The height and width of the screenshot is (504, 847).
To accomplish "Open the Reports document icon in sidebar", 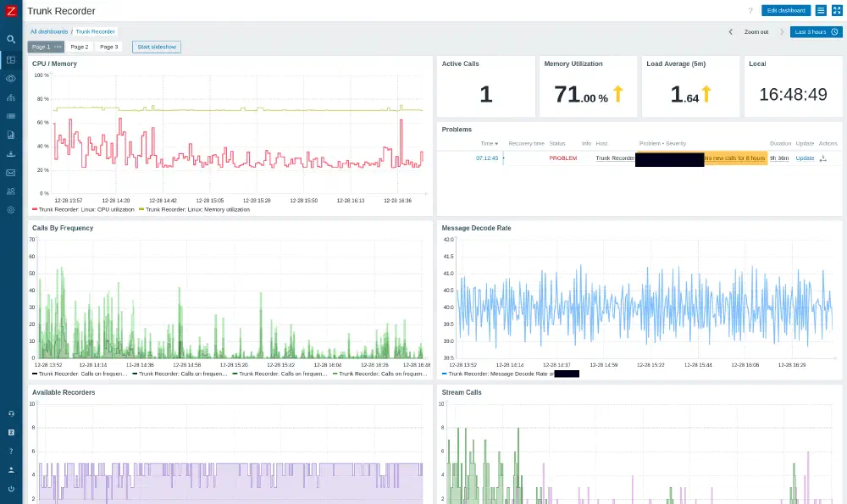I will pos(11,135).
